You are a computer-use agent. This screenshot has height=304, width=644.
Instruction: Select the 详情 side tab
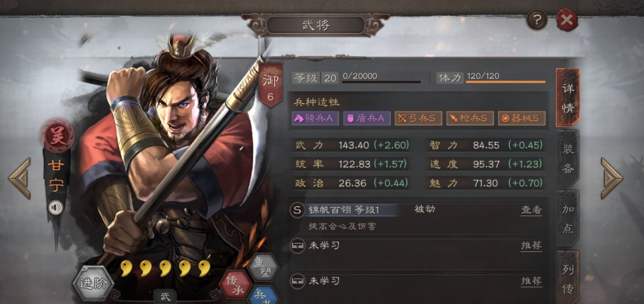tap(567, 98)
